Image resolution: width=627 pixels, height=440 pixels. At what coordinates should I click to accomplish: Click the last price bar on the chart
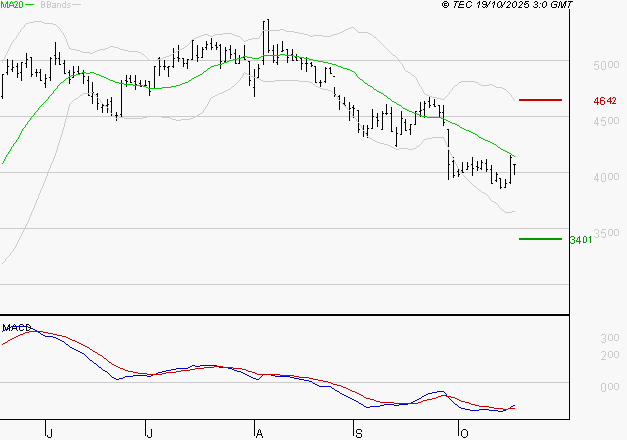click(514, 168)
